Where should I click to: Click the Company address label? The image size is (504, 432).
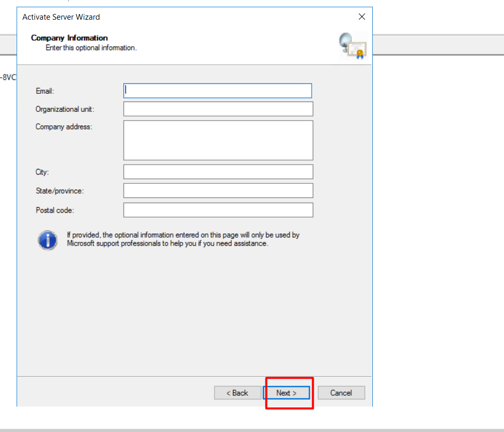coord(64,127)
